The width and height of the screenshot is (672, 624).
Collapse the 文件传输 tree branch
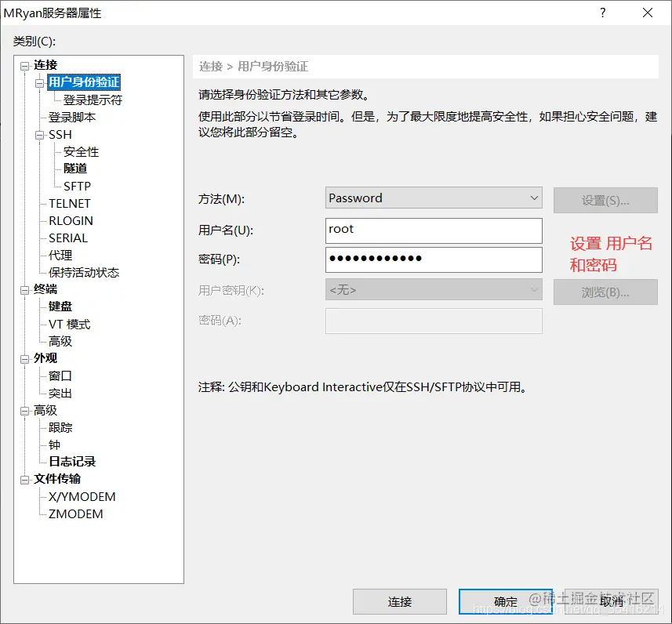24,479
